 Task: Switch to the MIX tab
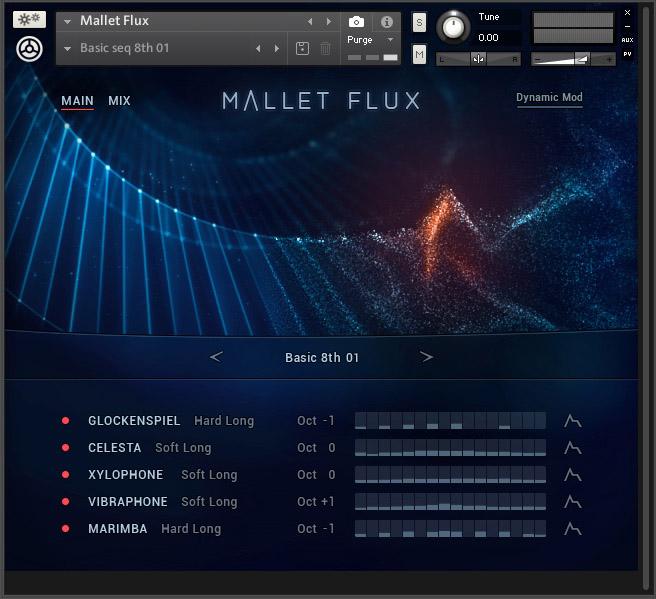coord(119,101)
